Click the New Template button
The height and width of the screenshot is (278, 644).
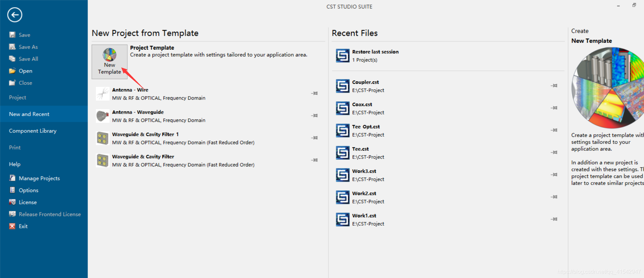click(x=110, y=62)
